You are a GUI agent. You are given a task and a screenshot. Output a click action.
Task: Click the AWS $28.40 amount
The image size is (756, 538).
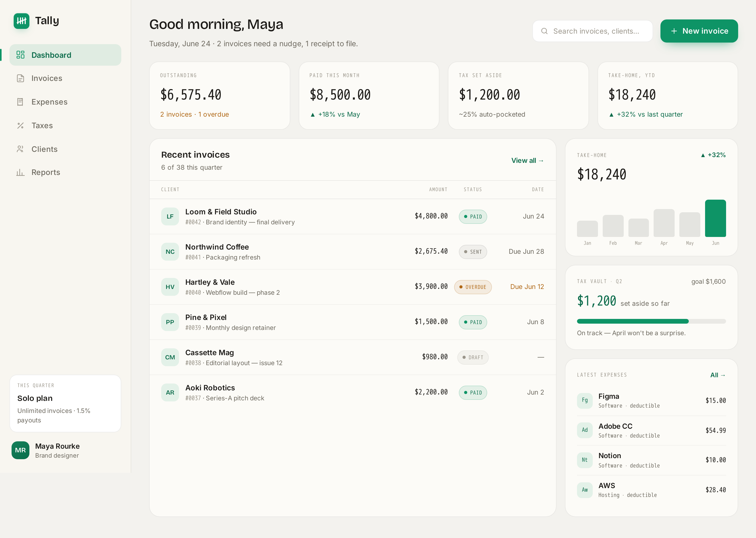point(716,490)
